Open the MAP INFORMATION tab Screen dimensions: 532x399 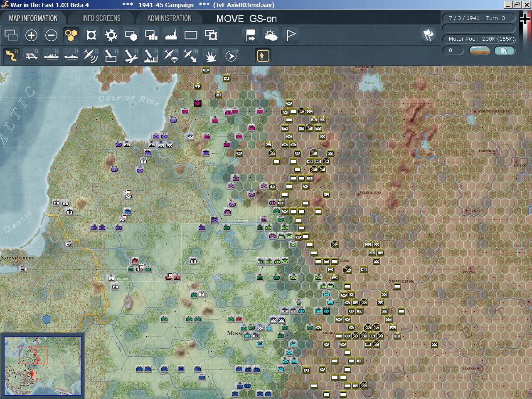point(33,18)
